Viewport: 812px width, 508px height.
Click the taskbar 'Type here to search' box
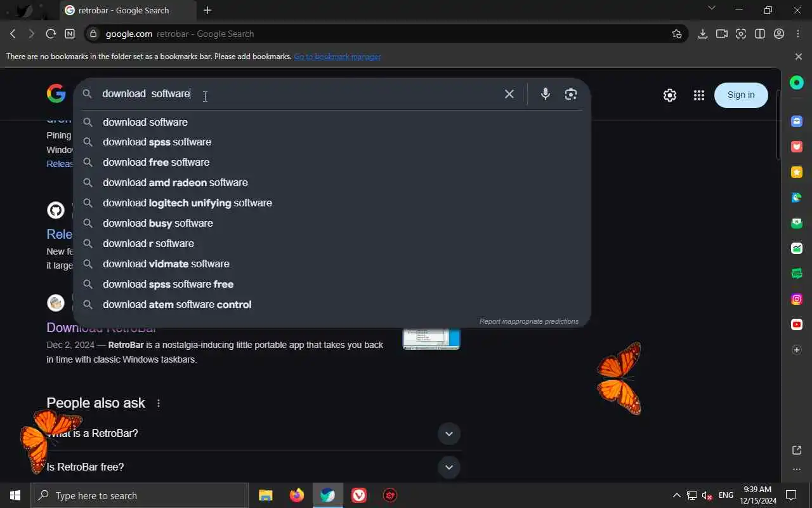click(140, 495)
